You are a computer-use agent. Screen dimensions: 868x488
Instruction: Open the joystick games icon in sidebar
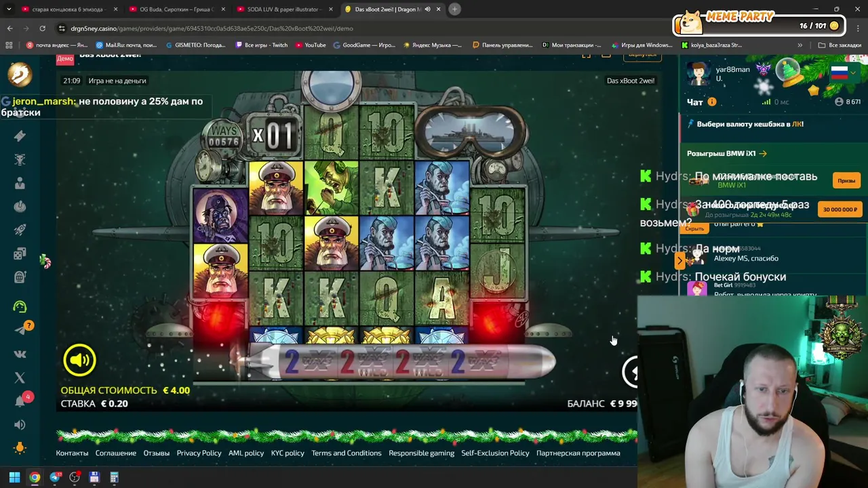(x=20, y=206)
